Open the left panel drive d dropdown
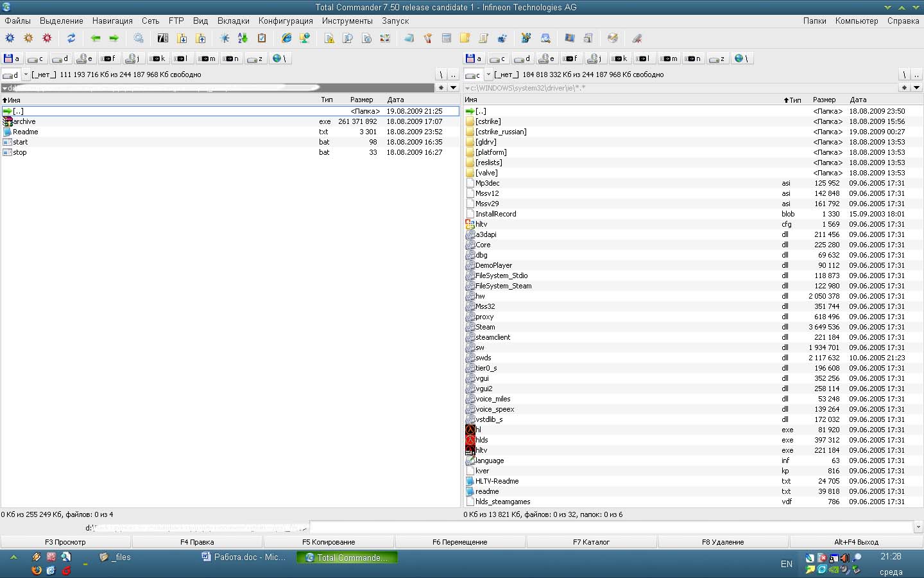 tap(26, 74)
